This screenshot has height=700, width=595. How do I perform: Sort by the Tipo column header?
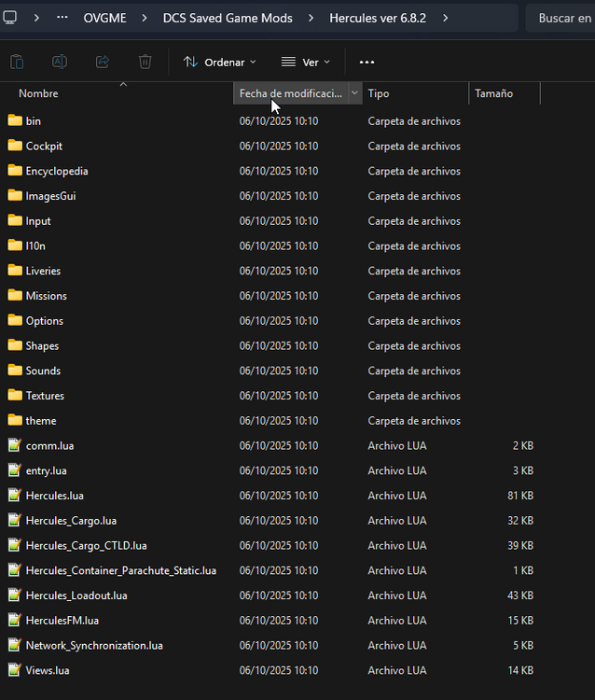(x=415, y=93)
